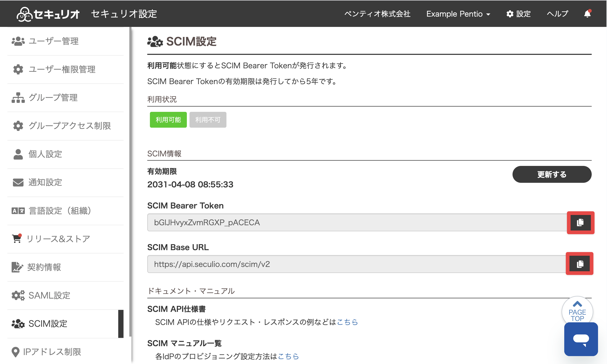Copy the SCIM Base URL
Image resolution: width=607 pixels, height=364 pixels.
580,264
